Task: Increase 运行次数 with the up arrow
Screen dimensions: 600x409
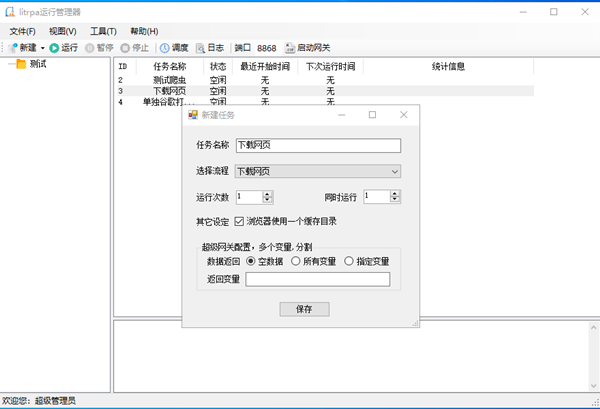Action: tap(267, 193)
